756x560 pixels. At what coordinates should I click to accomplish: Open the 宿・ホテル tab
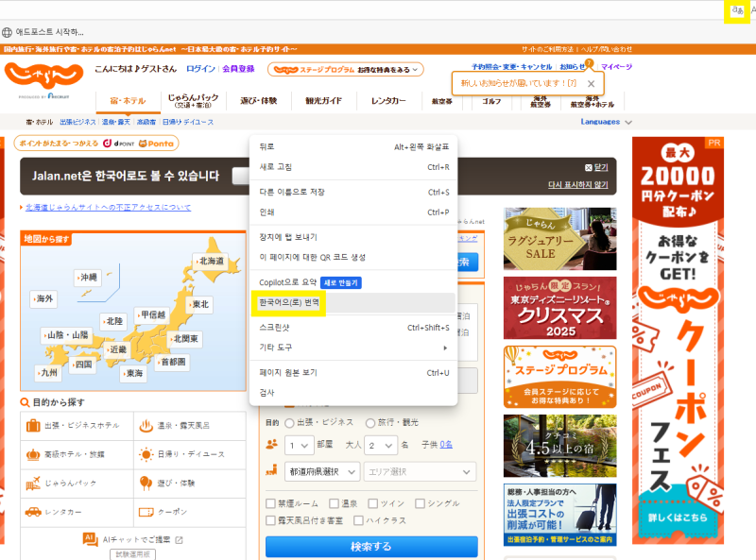(x=128, y=101)
